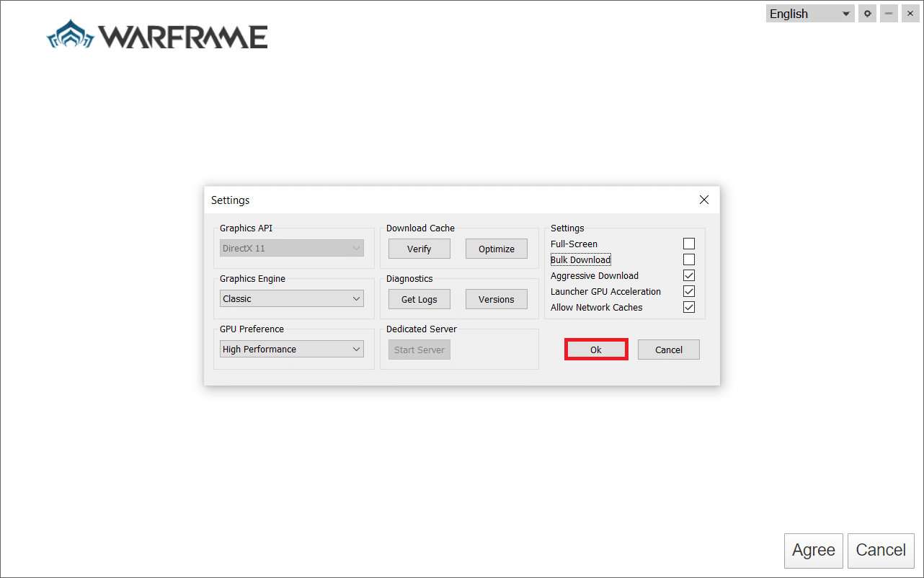
Task: Close the Warframe launcher window
Action: (x=910, y=14)
